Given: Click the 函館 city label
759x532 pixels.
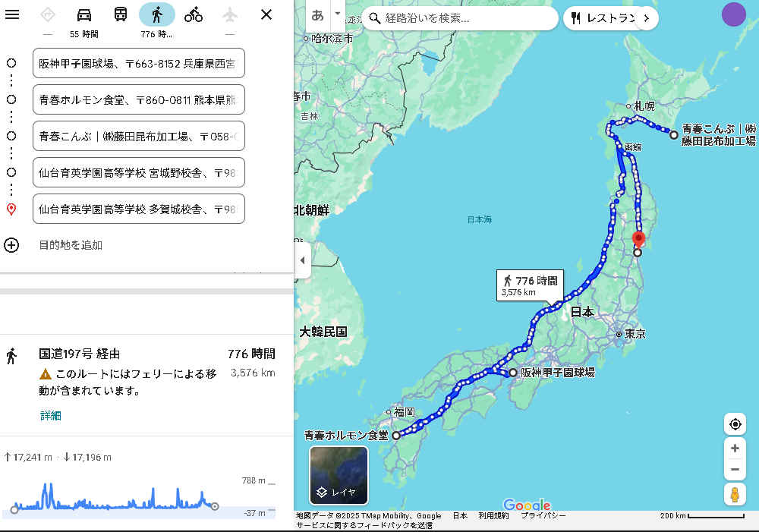Looking at the screenshot, I should [x=633, y=147].
